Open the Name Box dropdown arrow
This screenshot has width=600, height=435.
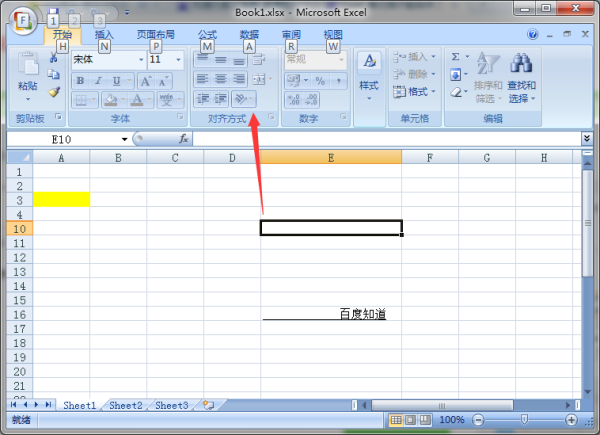click(124, 139)
